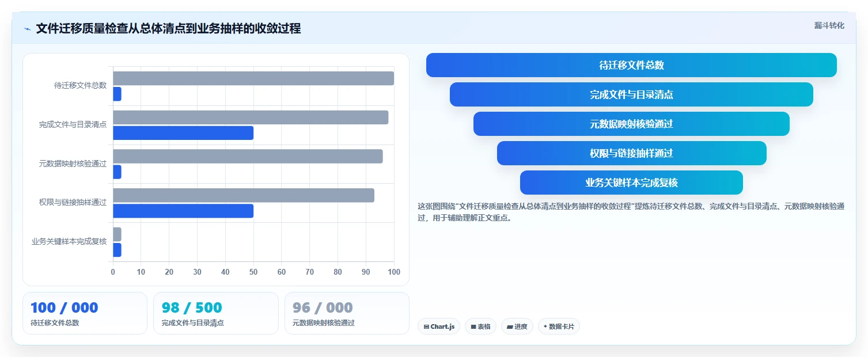The height and width of the screenshot is (357, 868).
Task: Click the 进度 tag
Action: tap(517, 326)
